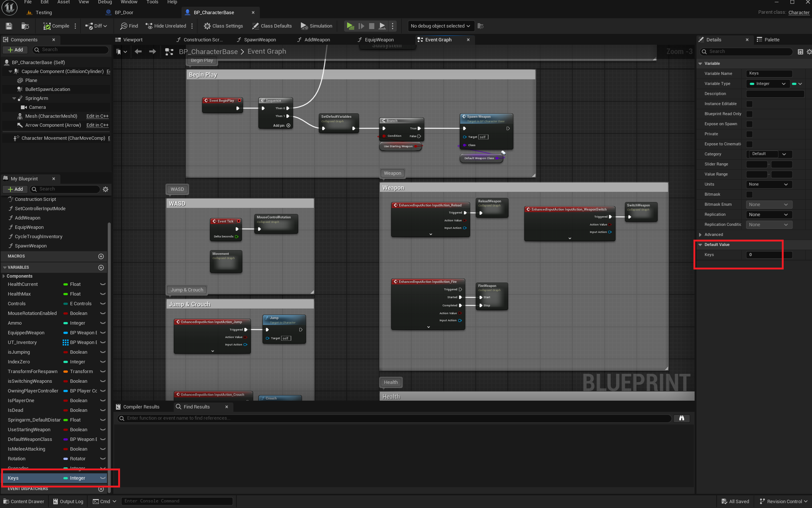Click the Save icon in the toolbar
The image size is (812, 508).
click(9, 26)
